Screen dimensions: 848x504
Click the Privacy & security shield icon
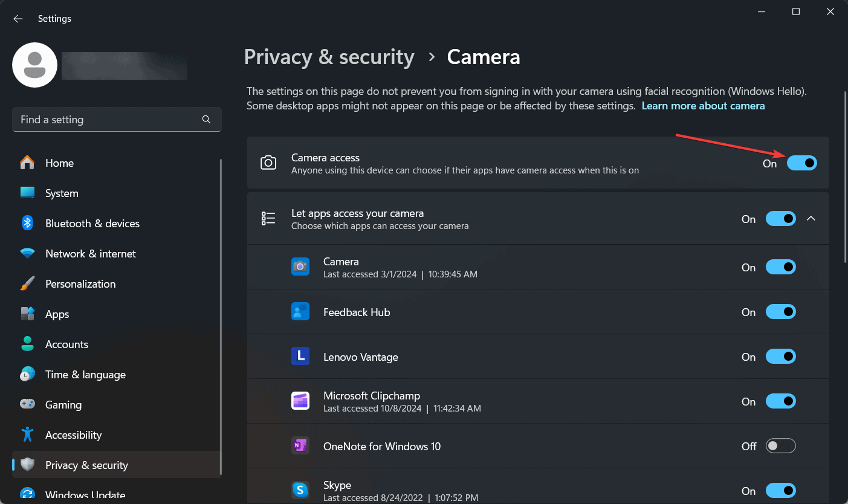point(27,465)
